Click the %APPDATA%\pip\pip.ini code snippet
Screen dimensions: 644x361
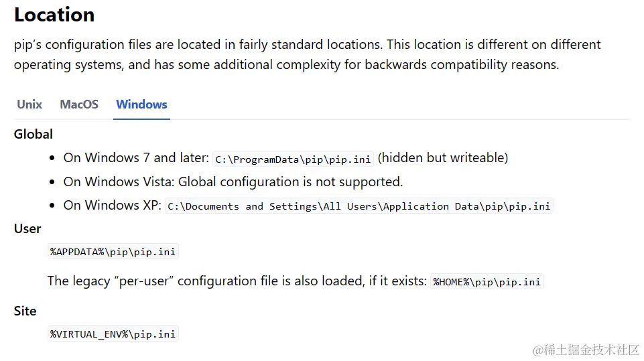[113, 251]
